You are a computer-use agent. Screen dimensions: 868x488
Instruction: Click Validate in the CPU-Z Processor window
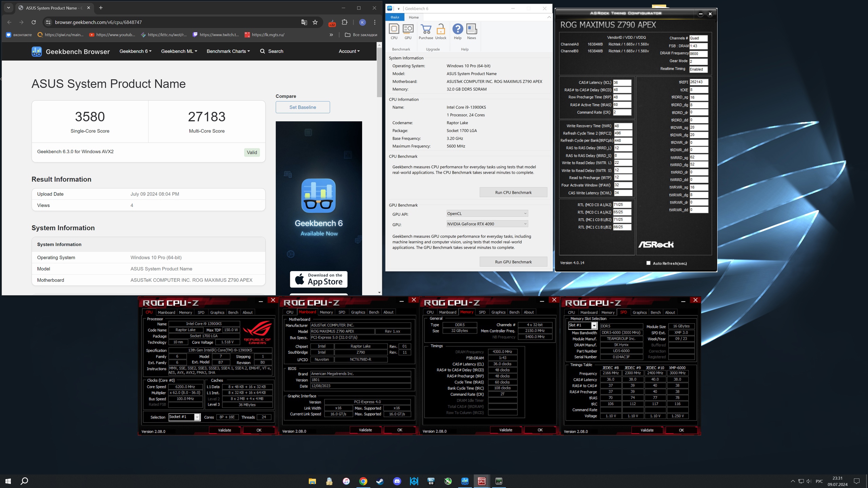point(224,430)
